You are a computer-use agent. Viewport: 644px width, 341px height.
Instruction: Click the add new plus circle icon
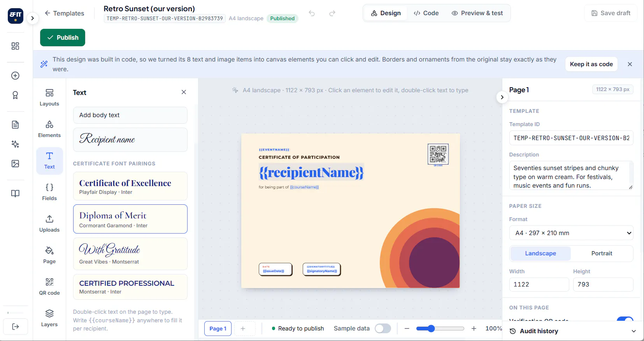click(15, 76)
